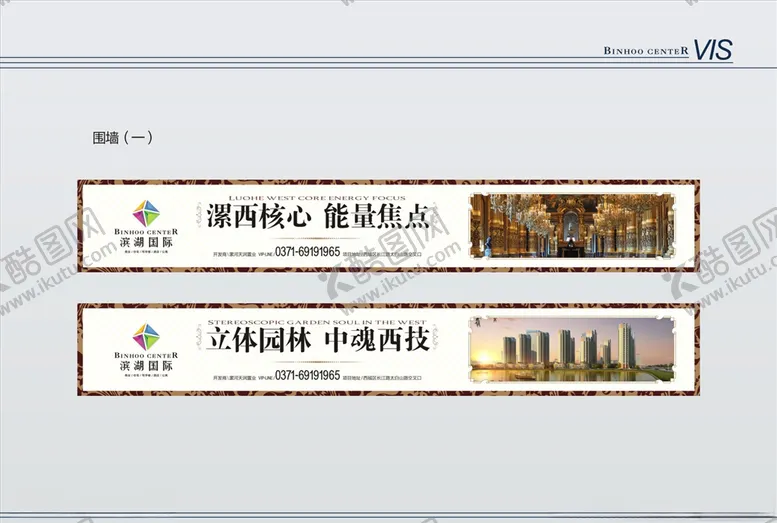
Task: Click STEREOSCOPIC GARDEN SOUL IN THE WEST caption
Action: coord(317,322)
